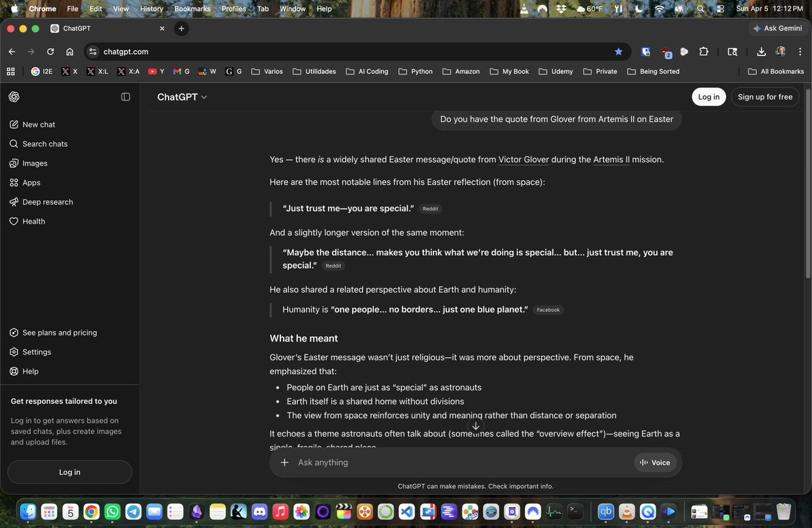Image resolution: width=812 pixels, height=528 pixels.
Task: Open Chrome downloads icon
Action: click(x=761, y=52)
